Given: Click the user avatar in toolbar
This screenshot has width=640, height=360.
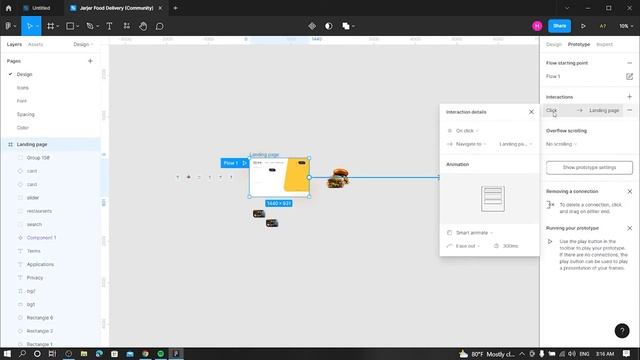Looking at the screenshot, I should click(x=537, y=26).
